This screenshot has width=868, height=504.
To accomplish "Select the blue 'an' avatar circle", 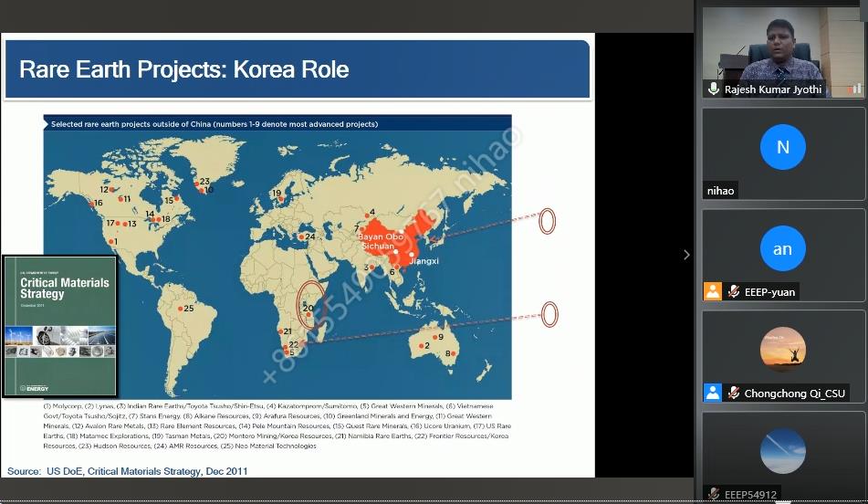I will [x=782, y=248].
